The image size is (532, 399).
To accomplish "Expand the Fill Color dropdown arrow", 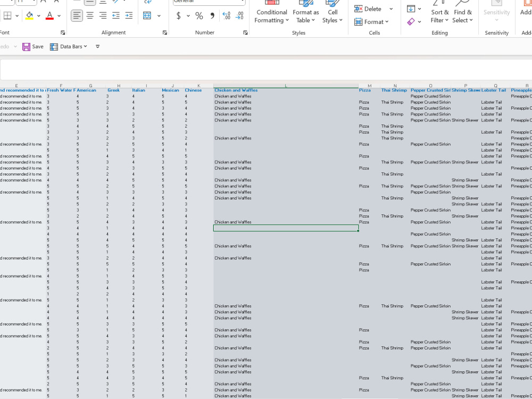I will (39, 15).
